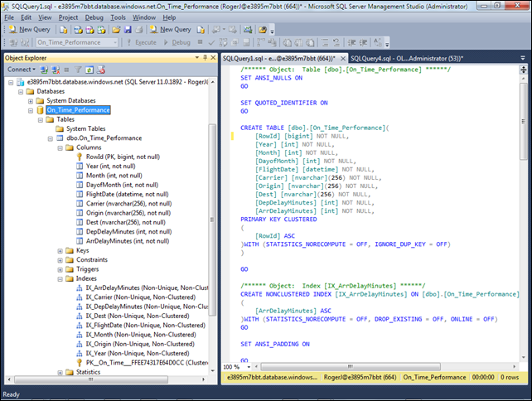Image resolution: width=532 pixels, height=401 pixels.
Task: Click the Open File folder icon
Action: [116, 30]
